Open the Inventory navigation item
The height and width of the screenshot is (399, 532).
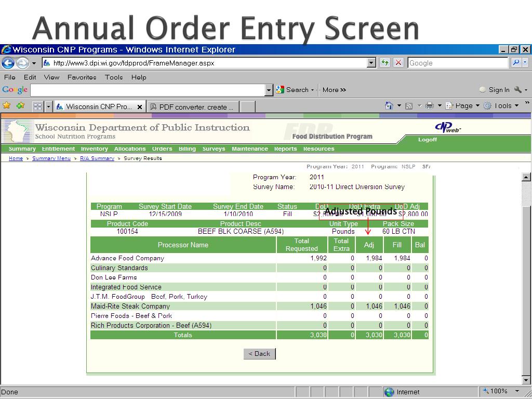95,149
